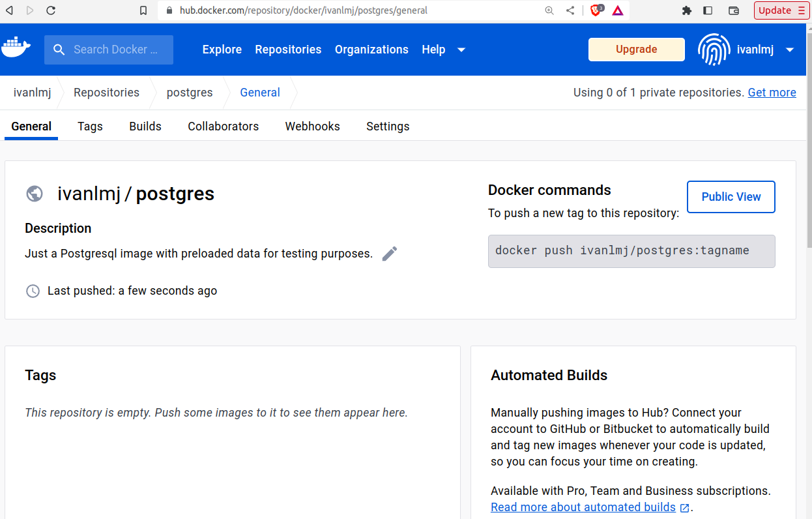The height and width of the screenshot is (519, 812).
Task: Open the Brave wallet icon
Action: 733,10
